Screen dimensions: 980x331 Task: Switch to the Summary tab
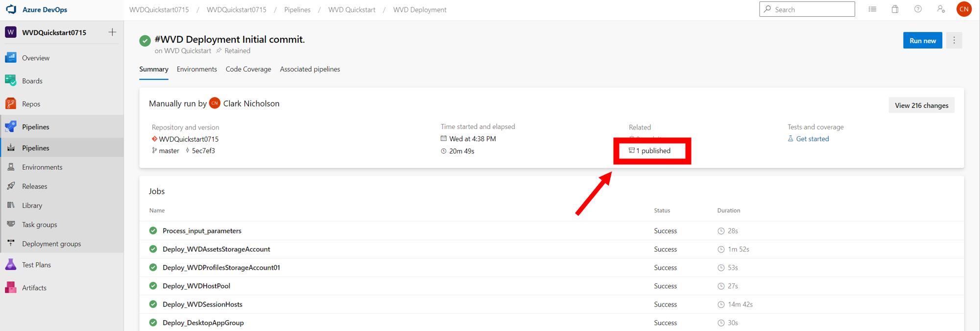154,69
